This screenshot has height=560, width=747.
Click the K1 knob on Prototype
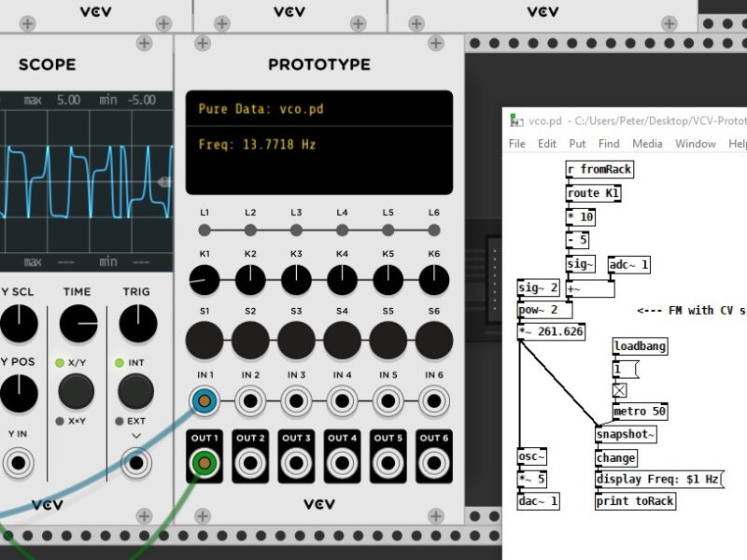(x=204, y=278)
